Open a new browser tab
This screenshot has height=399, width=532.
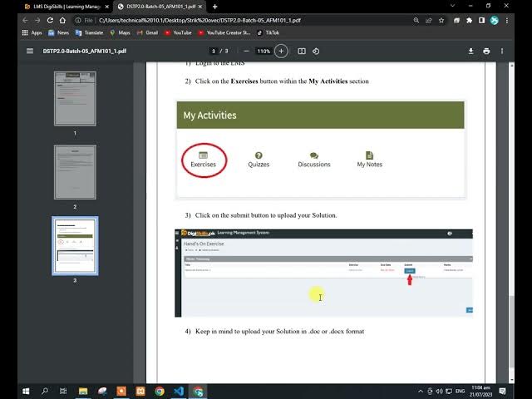(x=214, y=7)
